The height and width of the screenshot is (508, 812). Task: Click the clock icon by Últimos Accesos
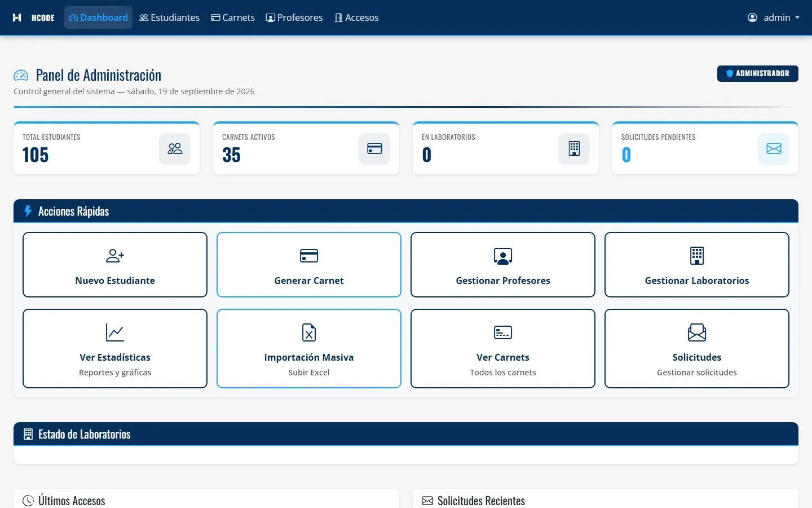[28, 501]
